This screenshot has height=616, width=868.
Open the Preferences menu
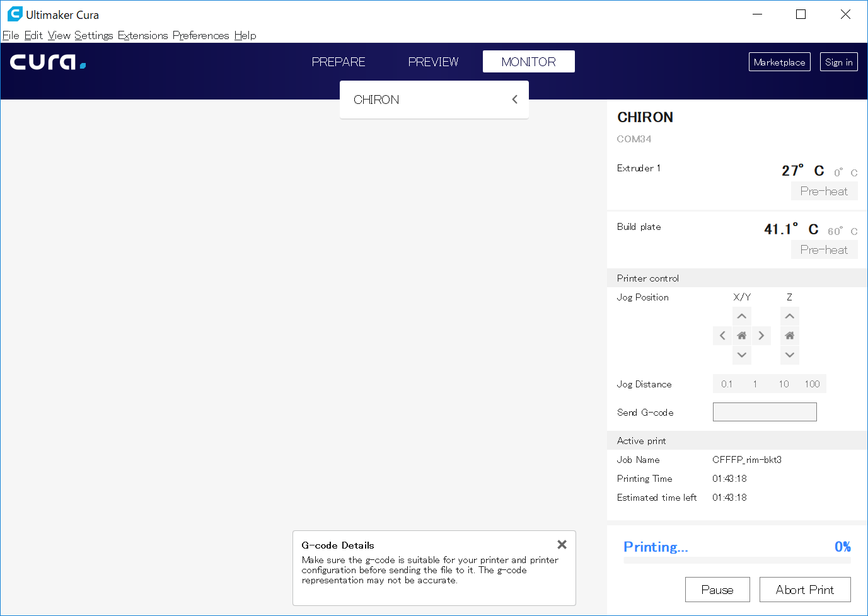click(201, 35)
